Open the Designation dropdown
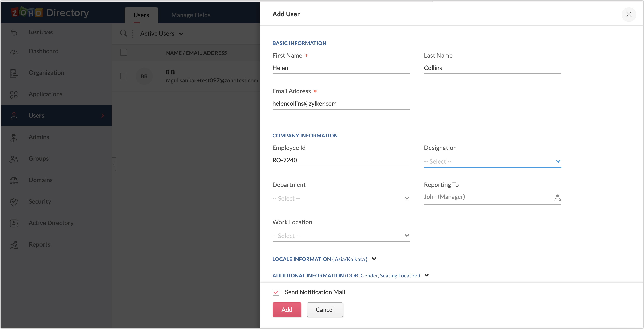 pyautogui.click(x=492, y=161)
